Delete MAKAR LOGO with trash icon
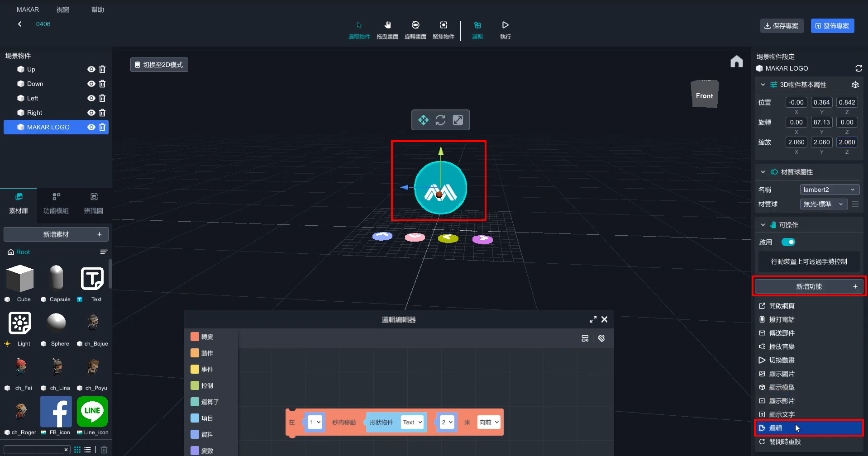Screen dimensions: 868x456 (x=102, y=127)
